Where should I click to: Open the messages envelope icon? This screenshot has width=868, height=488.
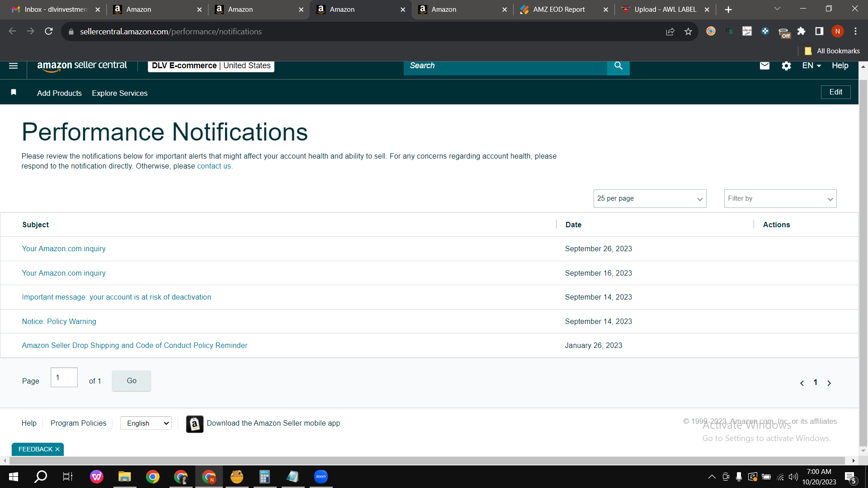[x=764, y=66]
